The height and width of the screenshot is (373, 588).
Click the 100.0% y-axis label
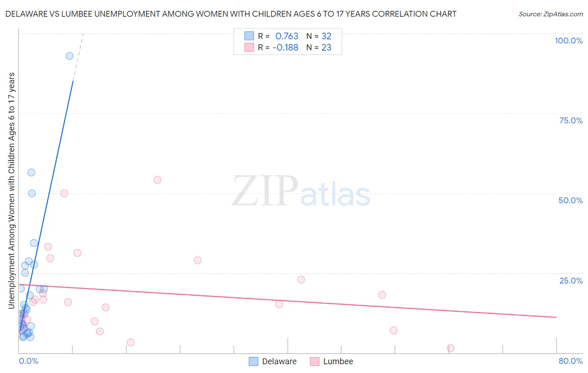tap(569, 41)
